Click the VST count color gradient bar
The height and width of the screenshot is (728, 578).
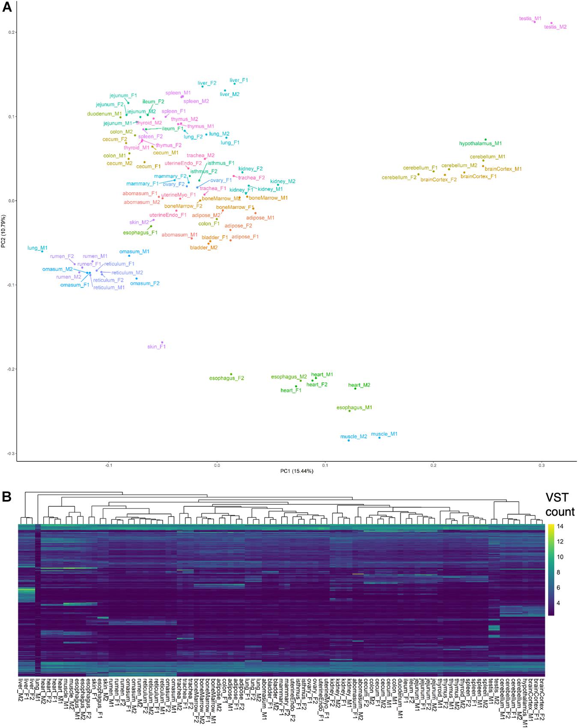coord(551,570)
